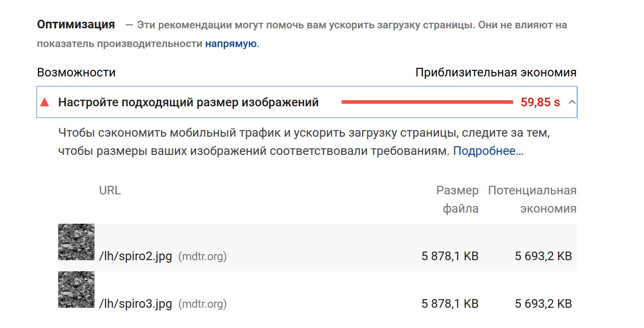This screenshot has height=328, width=644.
Task: Click the (mdtr.org) host next to spiro2.jpg
Action: (202, 257)
